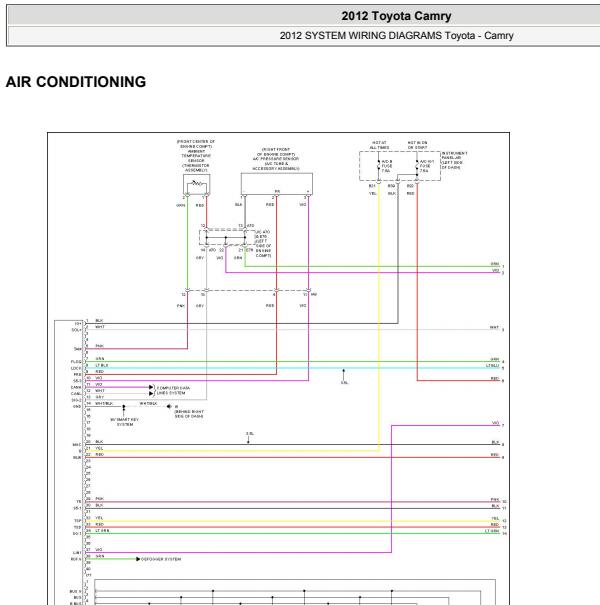
Task: Click the A/C pressure sensor component box
Action: (x=277, y=184)
